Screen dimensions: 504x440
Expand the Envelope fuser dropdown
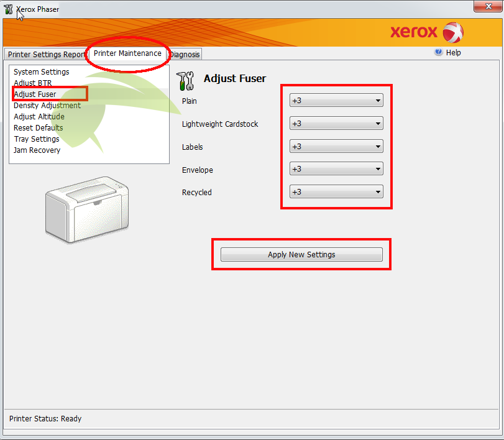tap(336, 169)
